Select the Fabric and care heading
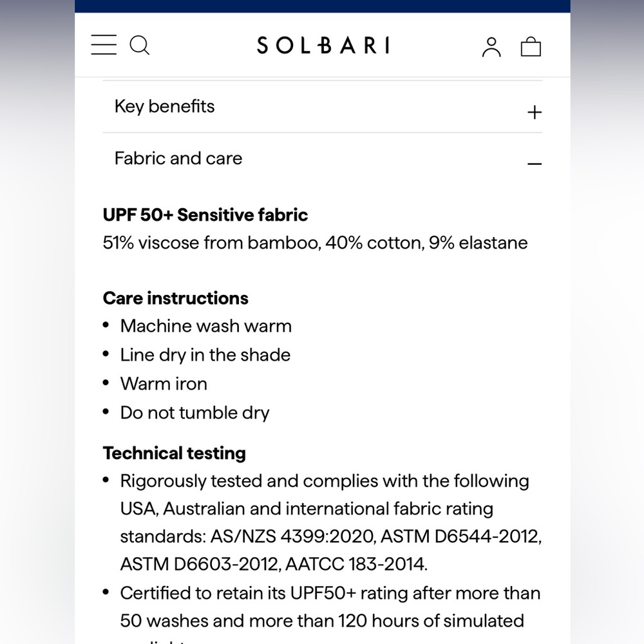The image size is (644, 644). pos(178,158)
